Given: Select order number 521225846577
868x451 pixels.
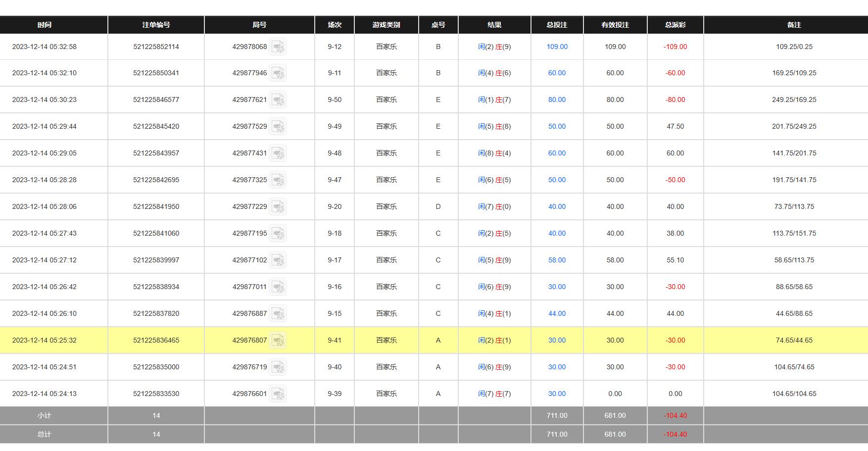Looking at the screenshot, I should pyautogui.click(x=156, y=100).
